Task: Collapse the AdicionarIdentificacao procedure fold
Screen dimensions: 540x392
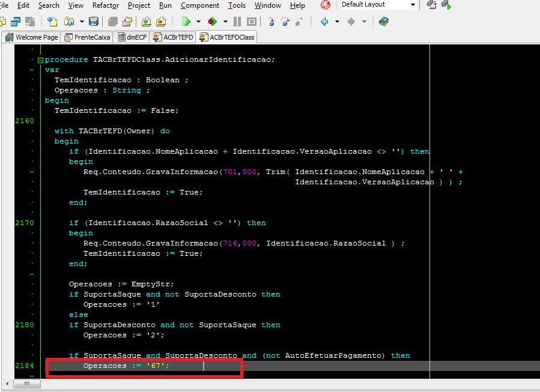Action: [40, 60]
